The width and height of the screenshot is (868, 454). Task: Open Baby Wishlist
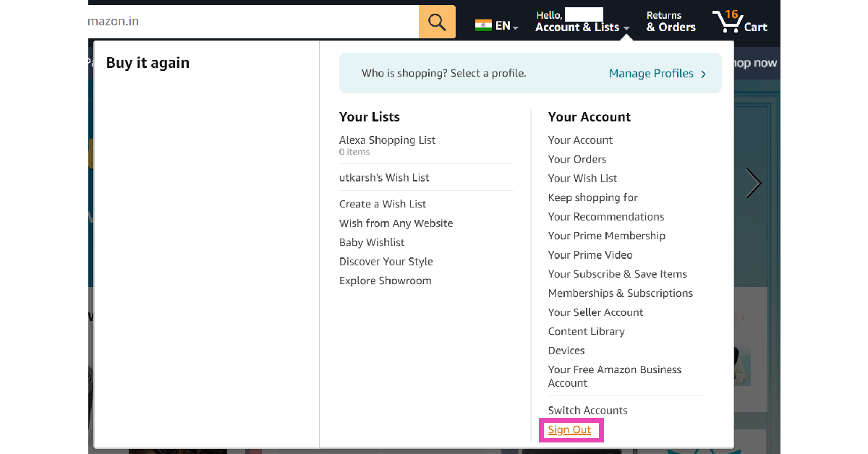point(372,242)
